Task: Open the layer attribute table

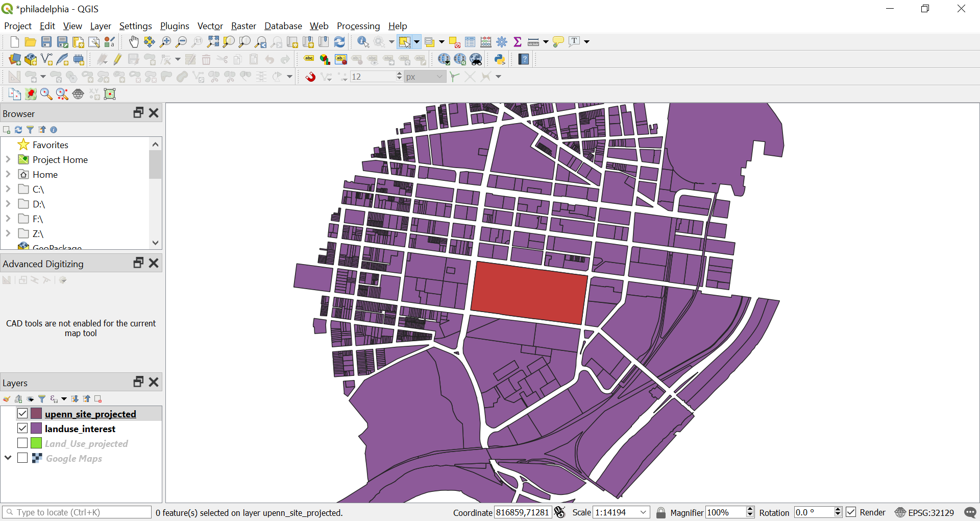Action: pyautogui.click(x=470, y=42)
